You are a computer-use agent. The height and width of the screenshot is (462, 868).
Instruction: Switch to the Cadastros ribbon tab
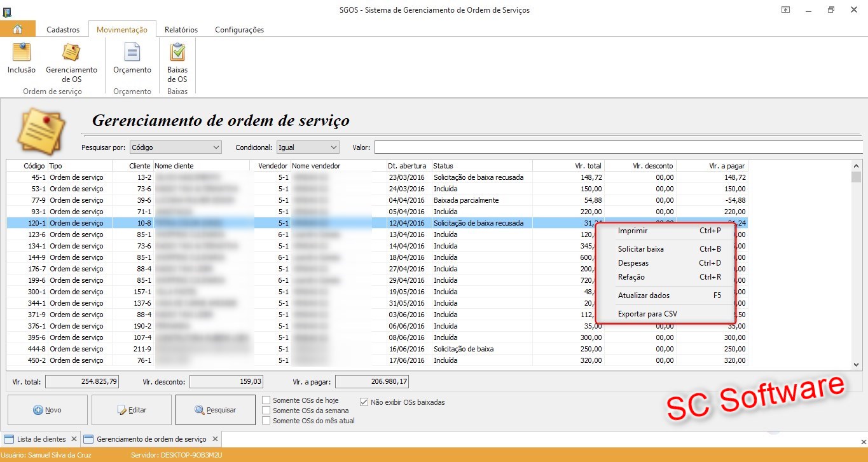(x=63, y=29)
